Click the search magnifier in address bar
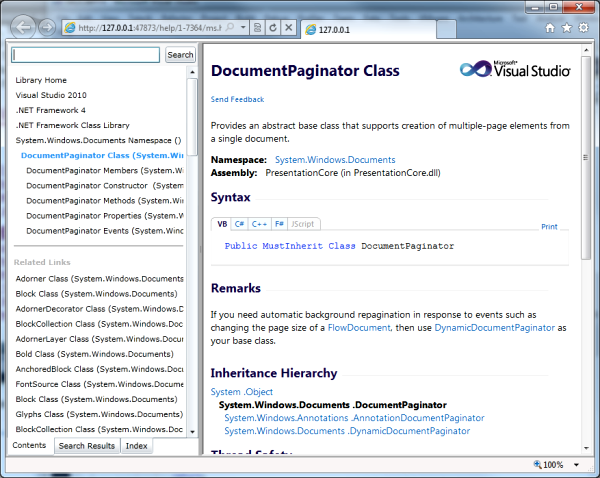Screen dimensions: 600x478 [x=230, y=28]
